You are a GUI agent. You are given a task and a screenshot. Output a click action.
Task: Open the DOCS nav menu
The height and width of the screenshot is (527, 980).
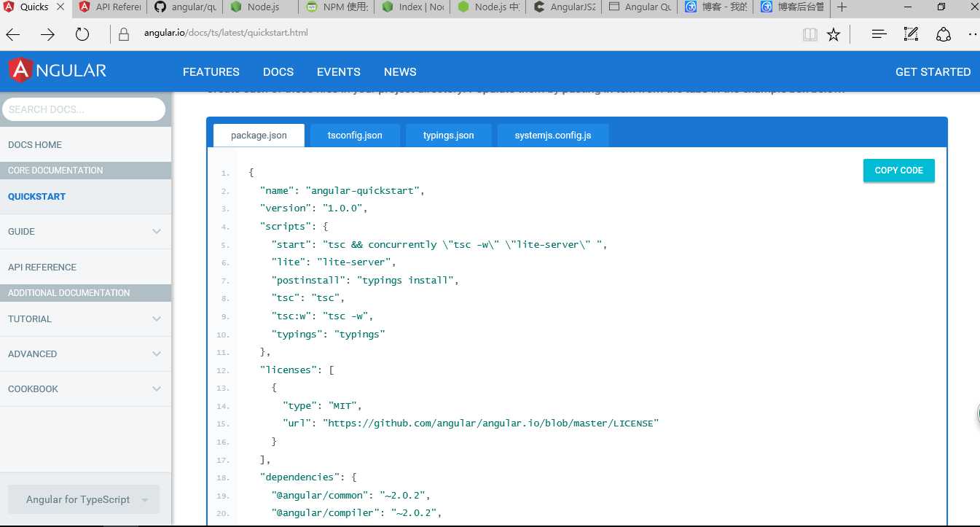pyautogui.click(x=278, y=71)
